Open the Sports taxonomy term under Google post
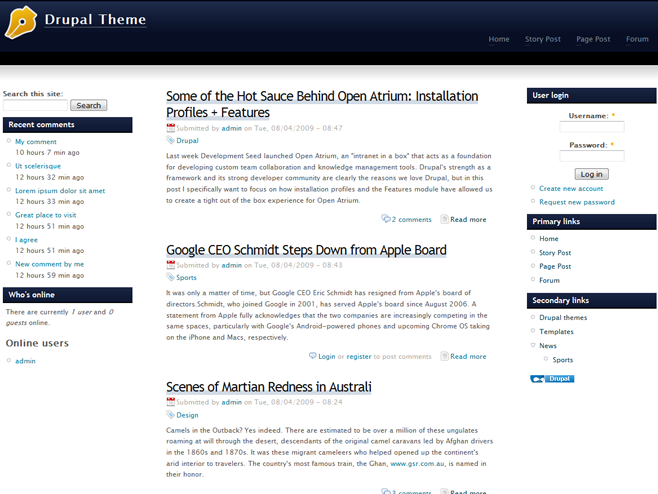Screen dimensions: 658x494 (186, 277)
